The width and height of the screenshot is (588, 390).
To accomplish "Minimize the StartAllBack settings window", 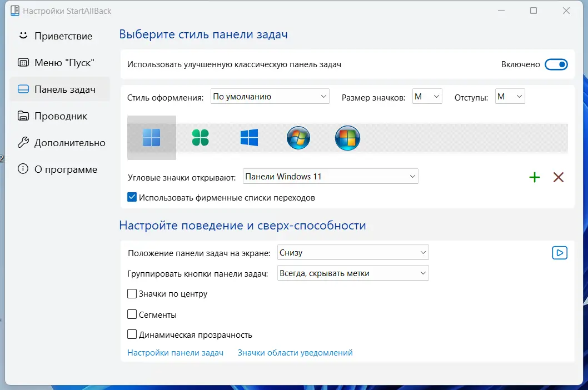I will tap(501, 11).
